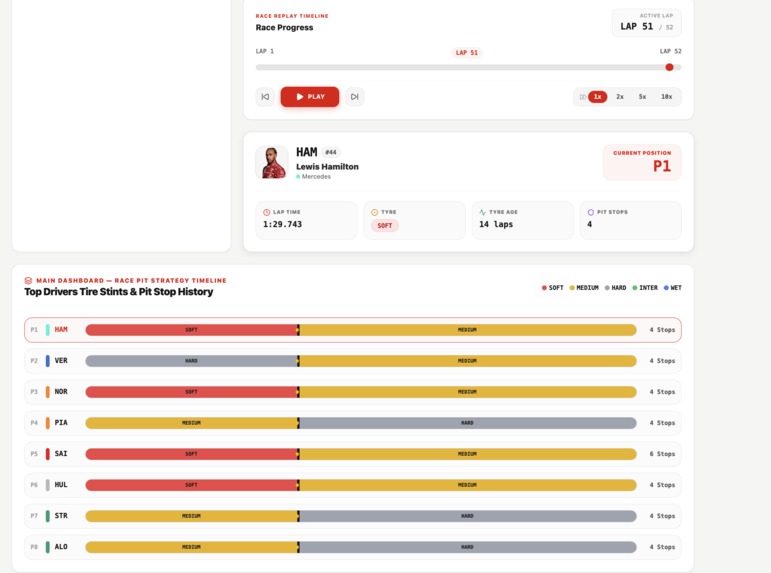Click the INTER legend item
Image resolution: width=771 pixels, height=573 pixels.
pos(645,288)
